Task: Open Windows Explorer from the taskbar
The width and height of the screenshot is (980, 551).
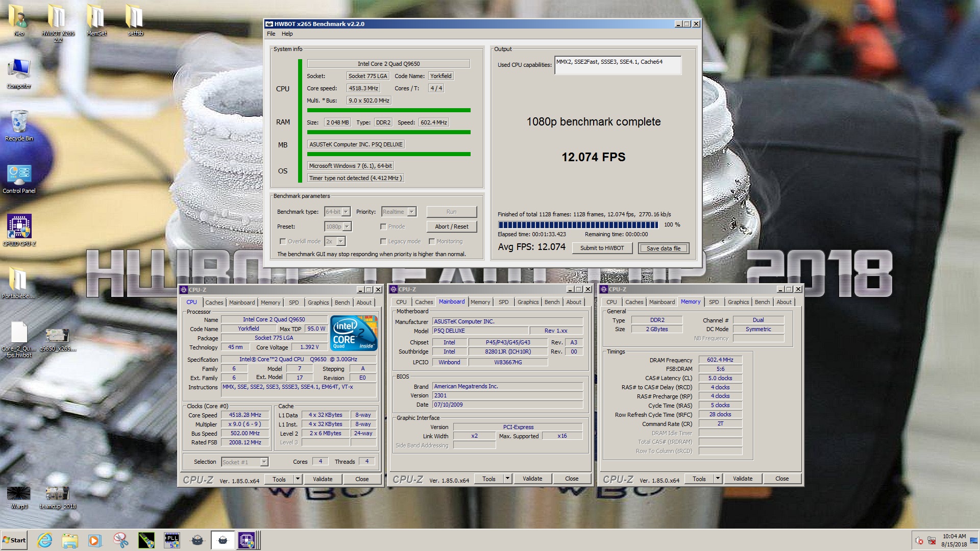Action: click(x=70, y=540)
